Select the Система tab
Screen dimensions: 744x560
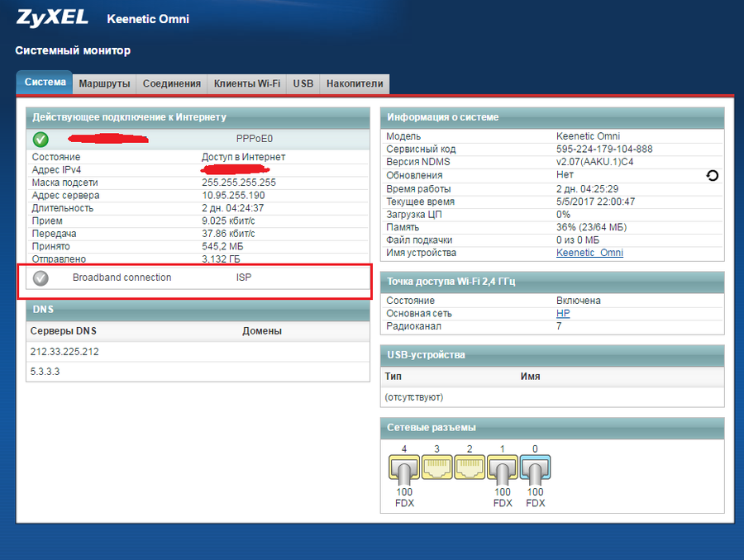click(x=45, y=83)
